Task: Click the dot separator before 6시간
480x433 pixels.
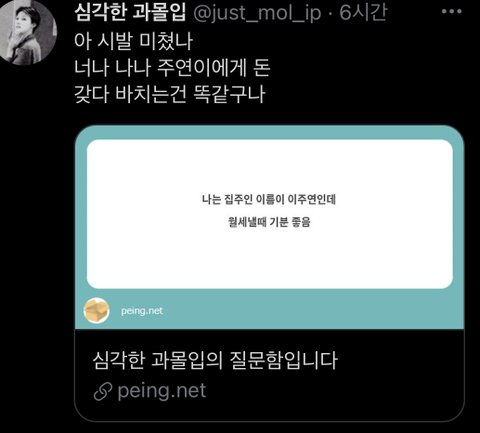Action: 330,13
